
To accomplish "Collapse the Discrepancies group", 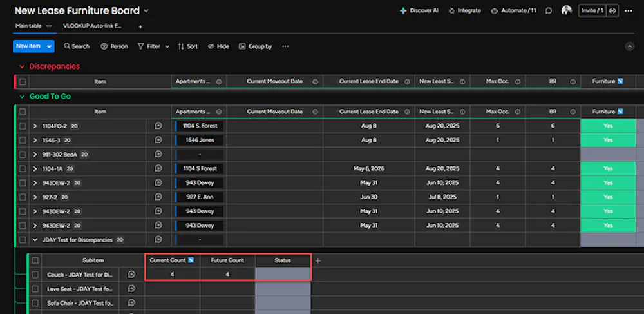I will (22, 66).
